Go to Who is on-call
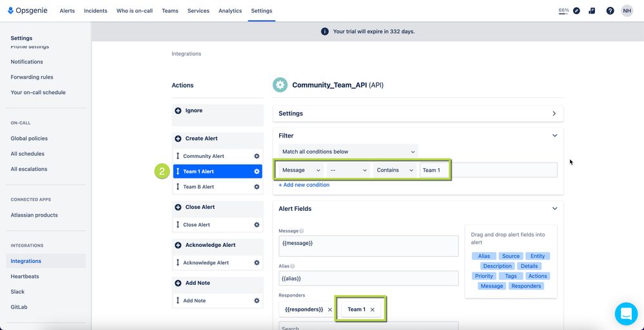 click(134, 11)
